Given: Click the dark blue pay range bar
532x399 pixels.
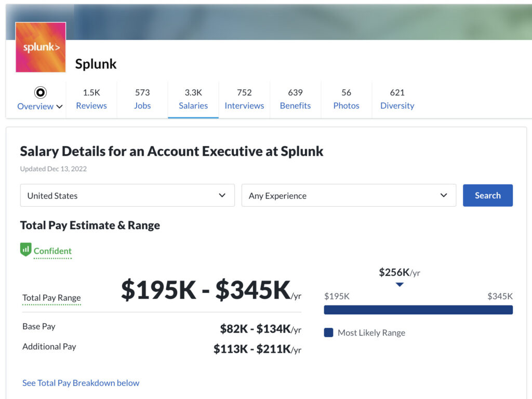Looking at the screenshot, I should tap(418, 310).
